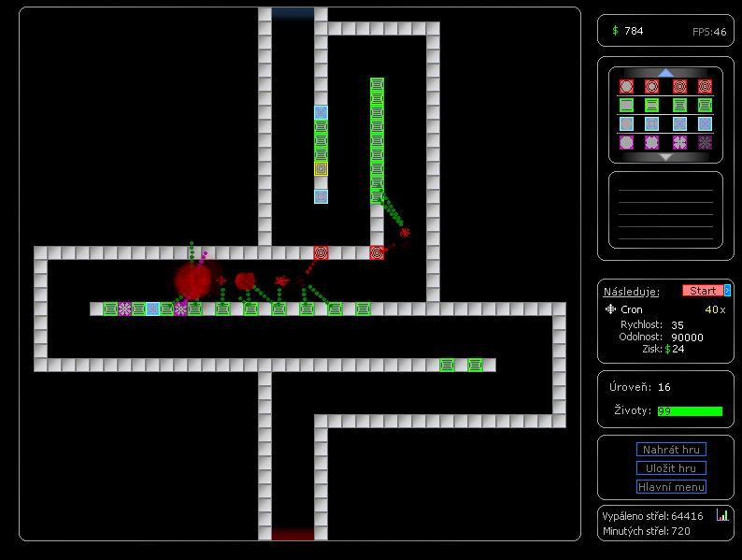This screenshot has width=742, height=560.
Task: Select the blue tower in the bottom tower row
Action: point(152,309)
